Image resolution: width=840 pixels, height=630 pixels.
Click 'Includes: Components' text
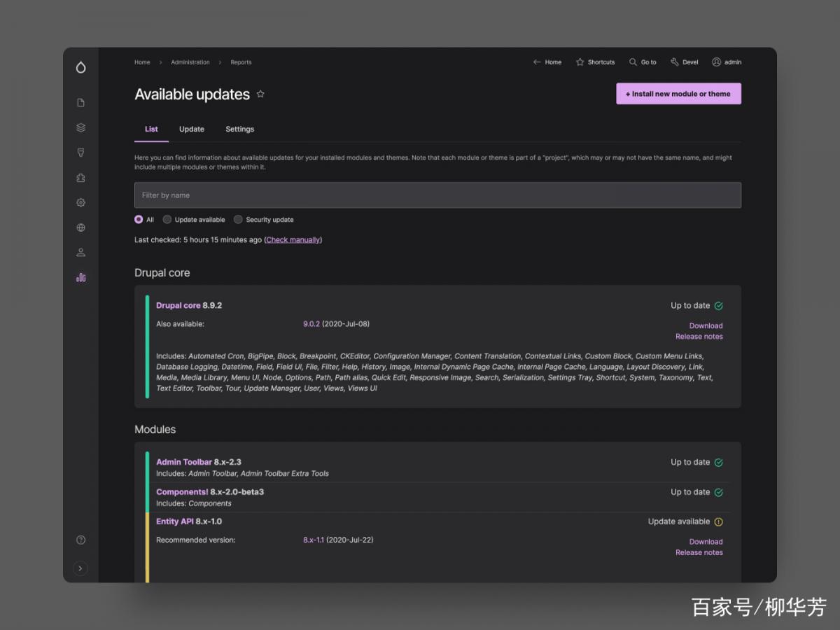pyautogui.click(x=194, y=503)
